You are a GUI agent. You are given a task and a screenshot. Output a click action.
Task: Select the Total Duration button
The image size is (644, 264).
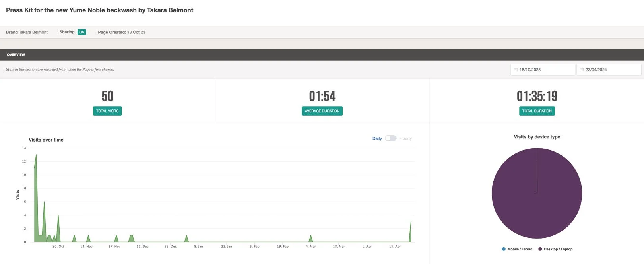(537, 111)
